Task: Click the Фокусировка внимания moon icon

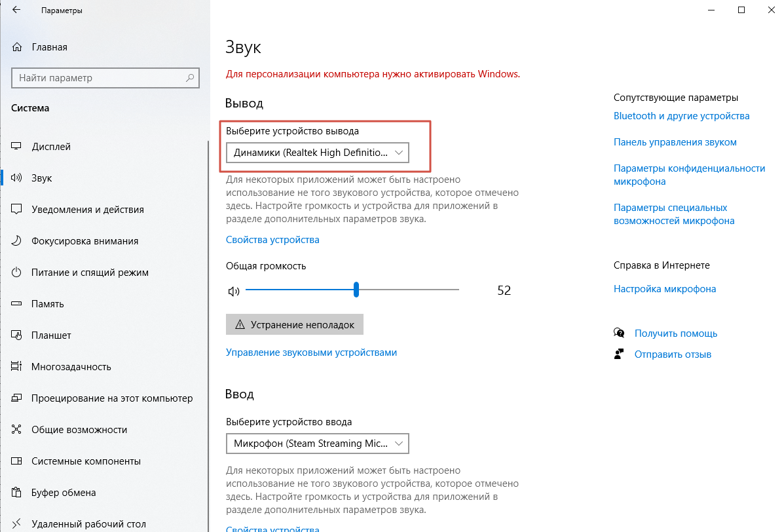Action: pos(18,241)
